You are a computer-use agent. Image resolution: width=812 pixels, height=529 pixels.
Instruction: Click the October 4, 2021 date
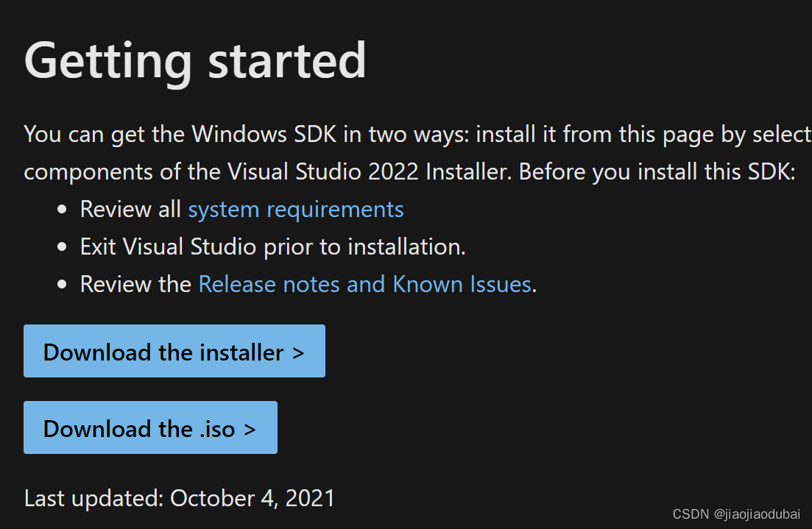tap(253, 498)
